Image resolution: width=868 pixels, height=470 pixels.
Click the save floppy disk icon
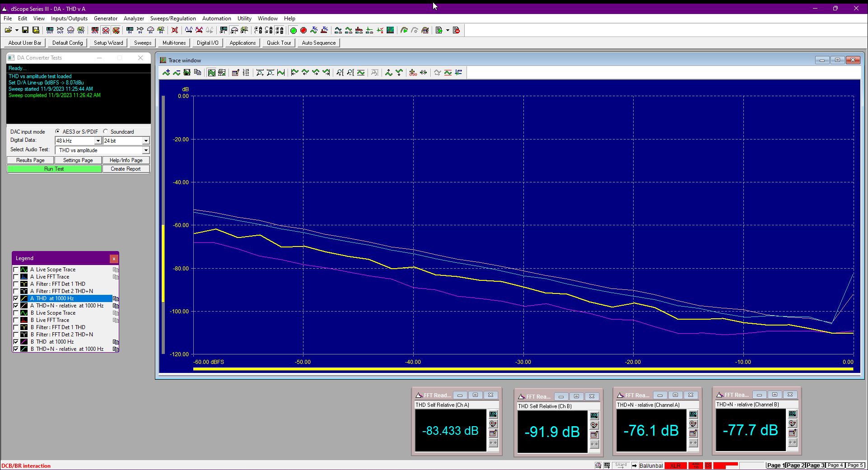[x=25, y=30]
